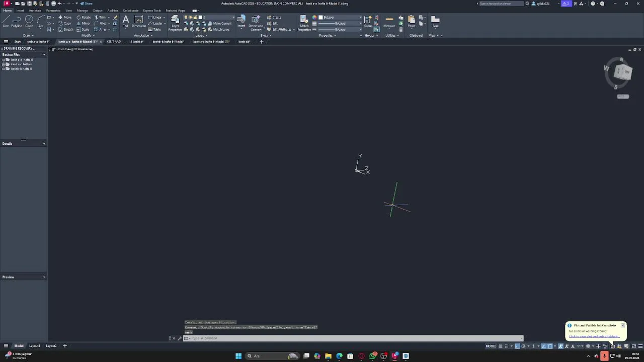Toggle the drawing grid display
The image size is (644, 362).
click(x=500, y=346)
